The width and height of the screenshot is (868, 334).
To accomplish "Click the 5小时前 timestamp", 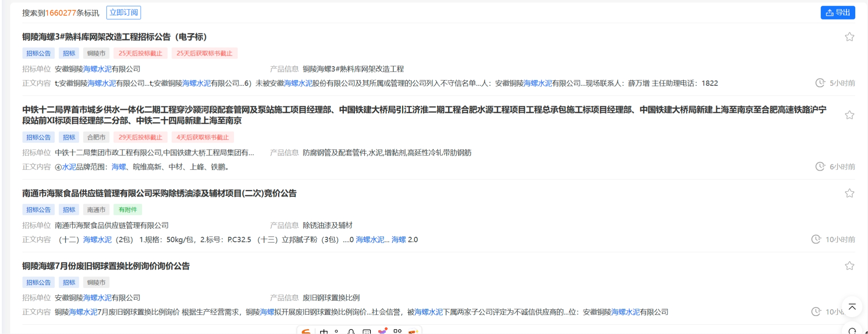I will (x=842, y=83).
